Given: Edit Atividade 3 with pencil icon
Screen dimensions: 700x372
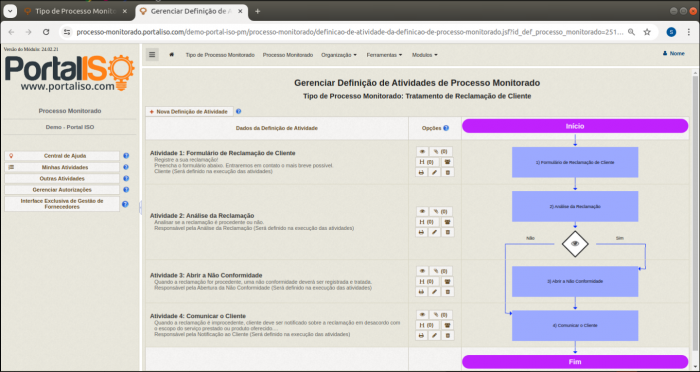Looking at the screenshot, I should tap(434, 292).
